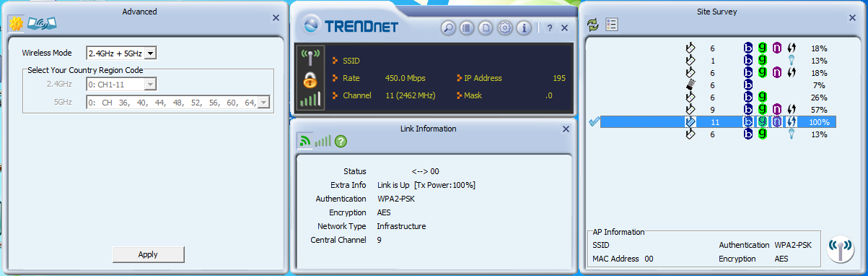Select the network row with 26% signal
The image size is (868, 276).
718,98
